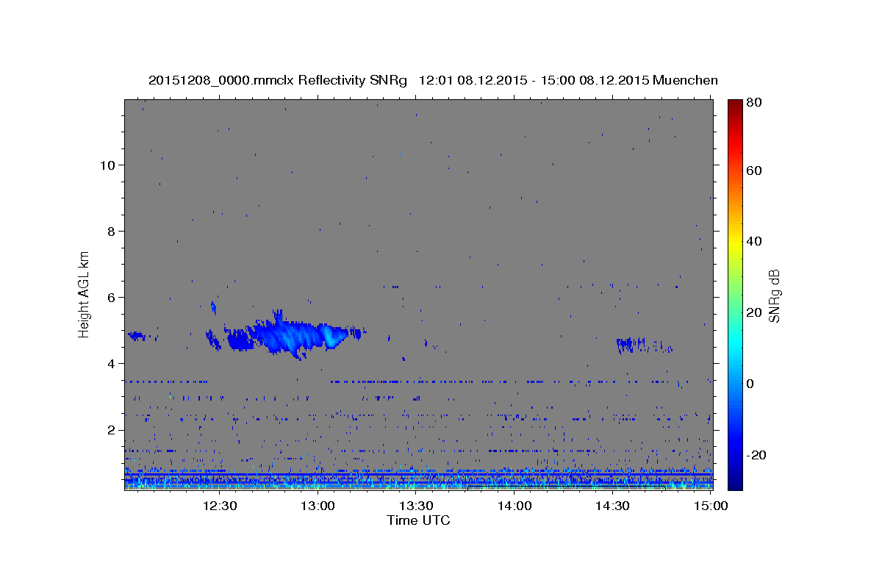The height and width of the screenshot is (588, 882).
Task: Click the colorbar value 0
Action: click(x=752, y=384)
